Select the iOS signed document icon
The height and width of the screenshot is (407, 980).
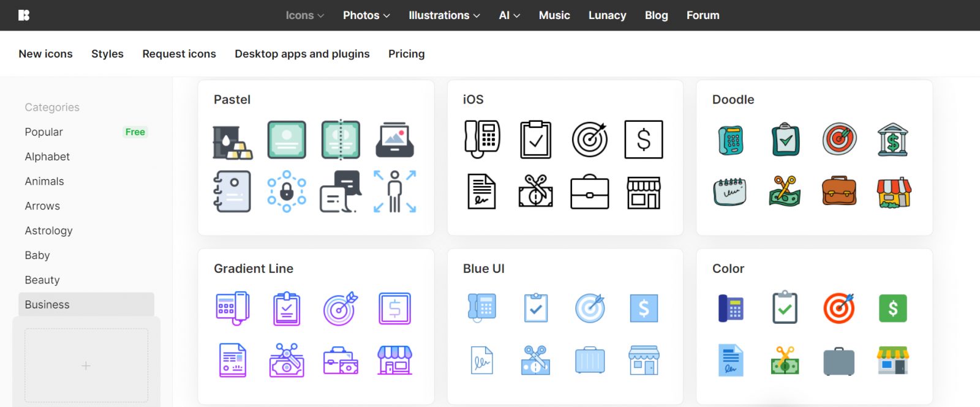482,192
